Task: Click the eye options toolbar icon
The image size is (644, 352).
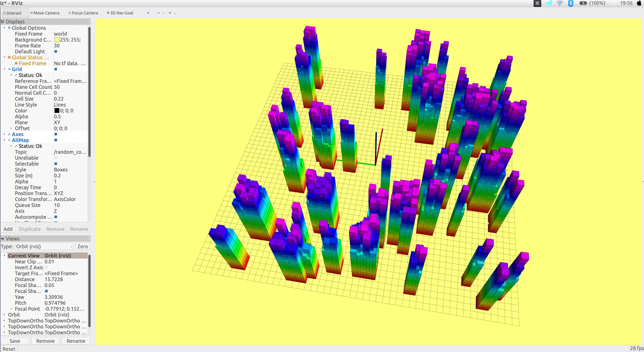Action: click(x=170, y=13)
